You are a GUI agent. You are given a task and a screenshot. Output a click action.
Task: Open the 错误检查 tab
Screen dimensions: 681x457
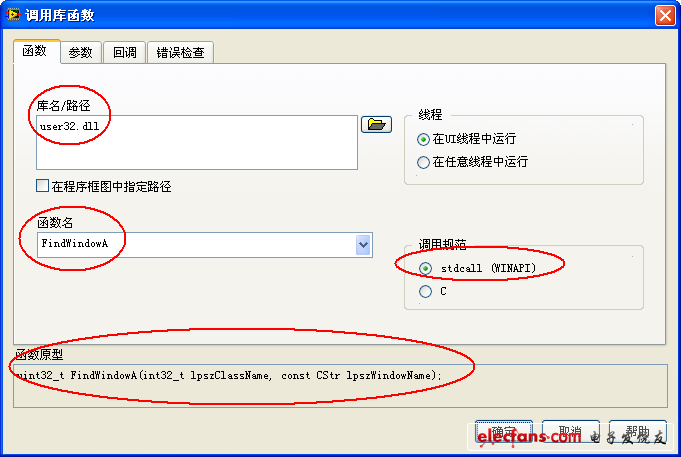(x=180, y=53)
